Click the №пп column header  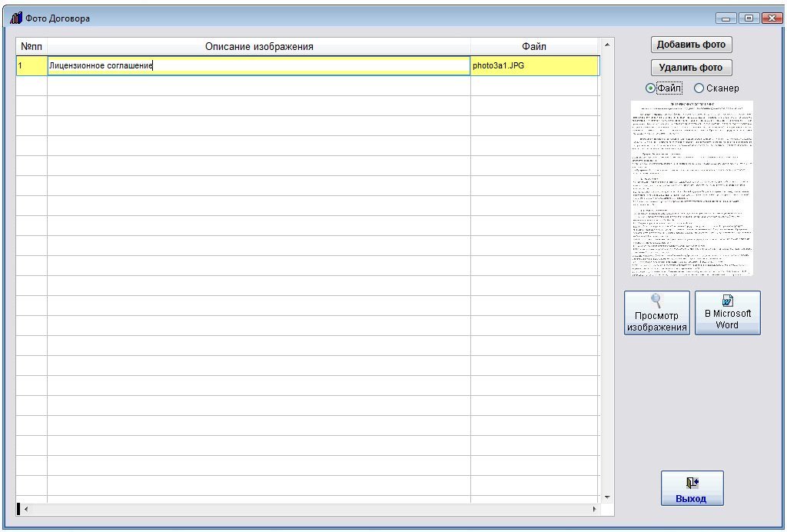32,47
